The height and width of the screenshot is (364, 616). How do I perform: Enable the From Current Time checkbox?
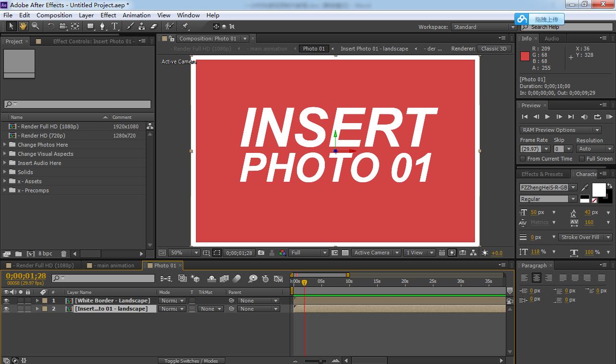523,159
